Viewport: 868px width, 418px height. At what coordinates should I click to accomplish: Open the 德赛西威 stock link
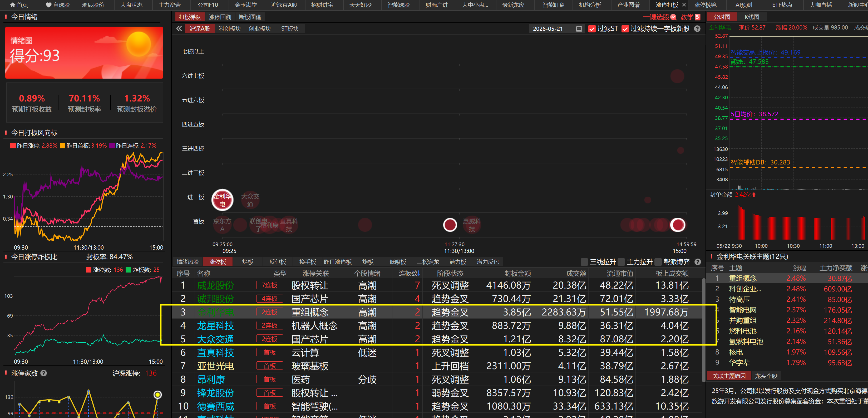(x=215, y=407)
